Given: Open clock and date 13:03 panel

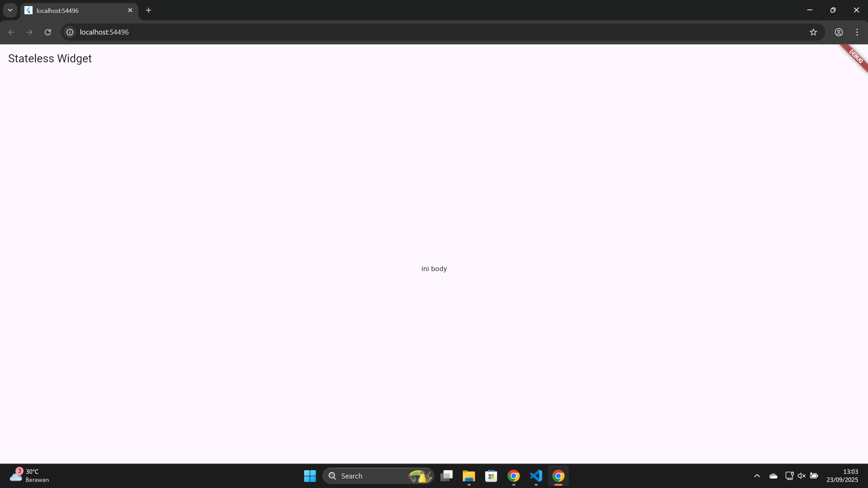Looking at the screenshot, I should pos(842,476).
